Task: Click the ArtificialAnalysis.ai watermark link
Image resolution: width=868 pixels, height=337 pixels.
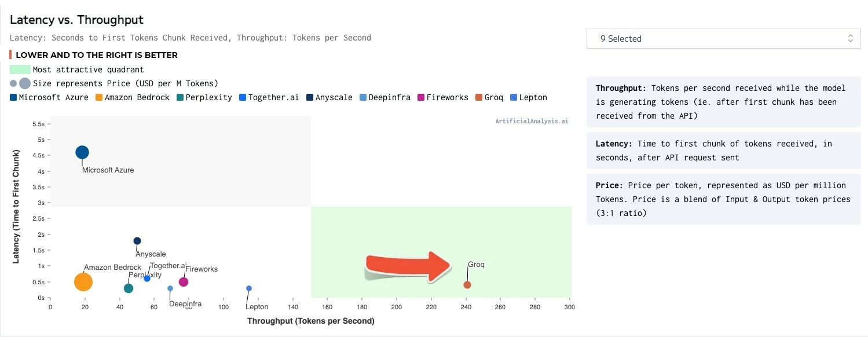Action: pos(530,121)
